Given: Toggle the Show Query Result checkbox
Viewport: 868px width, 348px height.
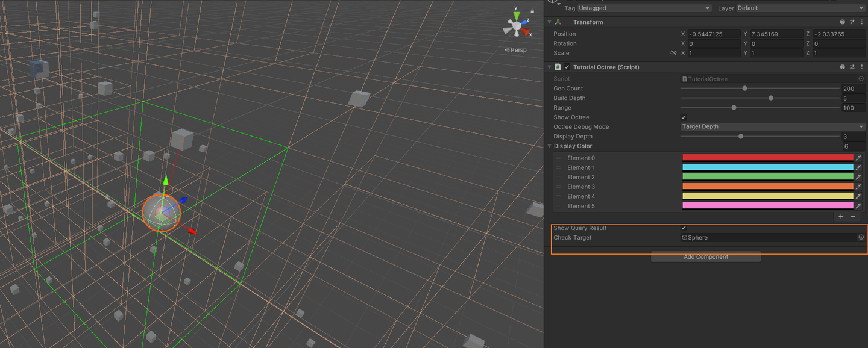Looking at the screenshot, I should point(684,228).
